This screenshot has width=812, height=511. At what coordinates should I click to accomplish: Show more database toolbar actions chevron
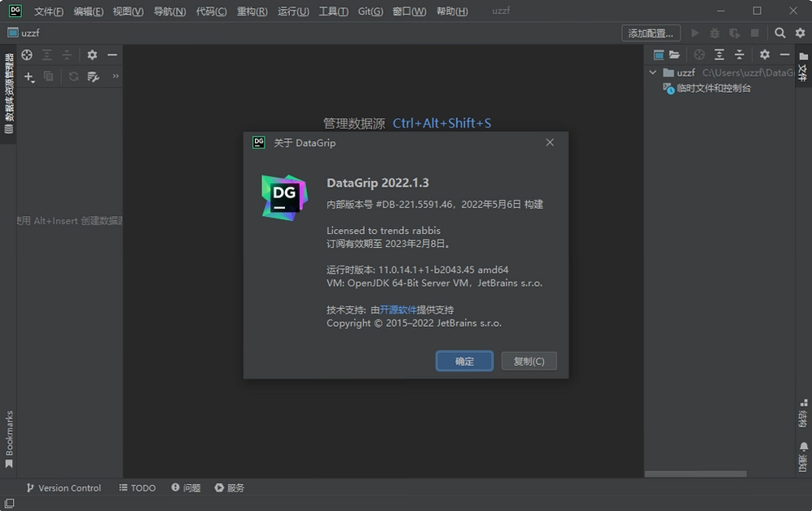coord(116,76)
